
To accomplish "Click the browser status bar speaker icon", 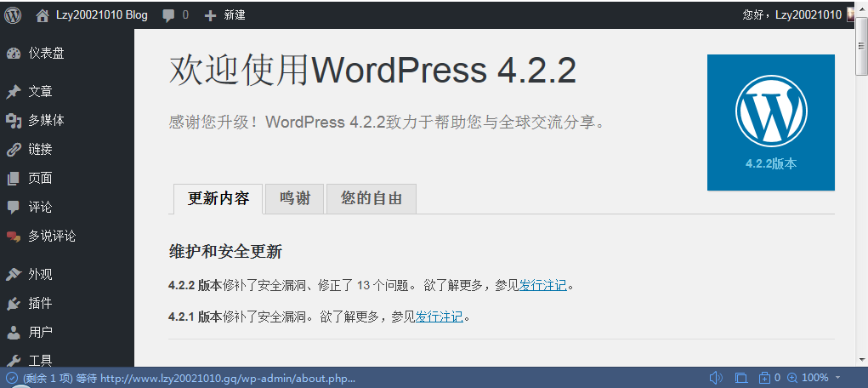I will [716, 378].
